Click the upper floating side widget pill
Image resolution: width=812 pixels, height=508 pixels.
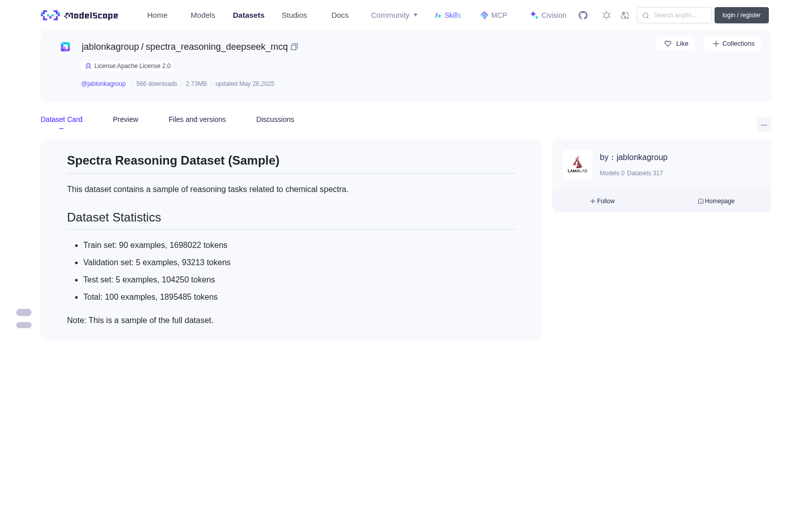[x=24, y=312]
